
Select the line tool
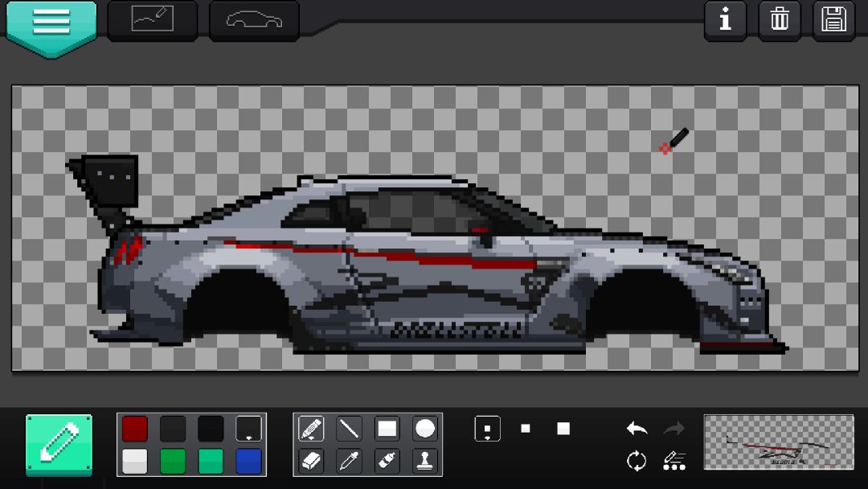[x=349, y=429]
